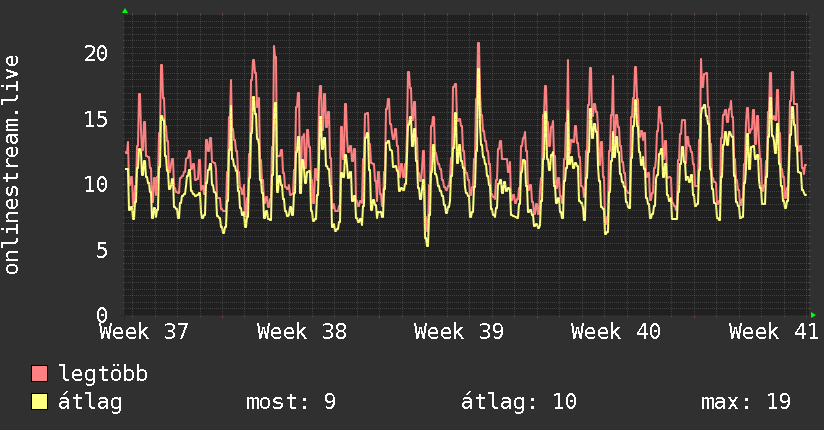Select the legtöbb legend label

[103, 374]
